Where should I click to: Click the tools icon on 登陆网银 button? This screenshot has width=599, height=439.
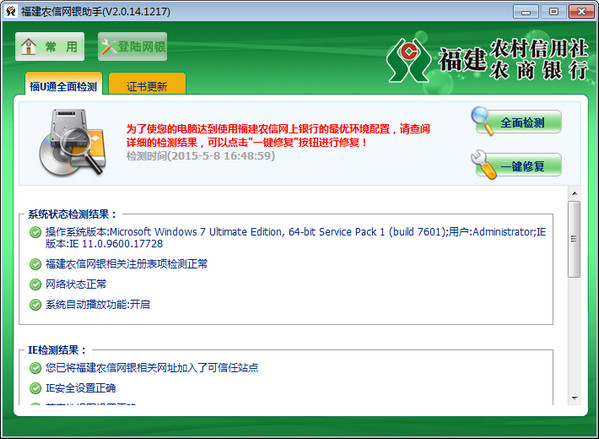[x=108, y=47]
